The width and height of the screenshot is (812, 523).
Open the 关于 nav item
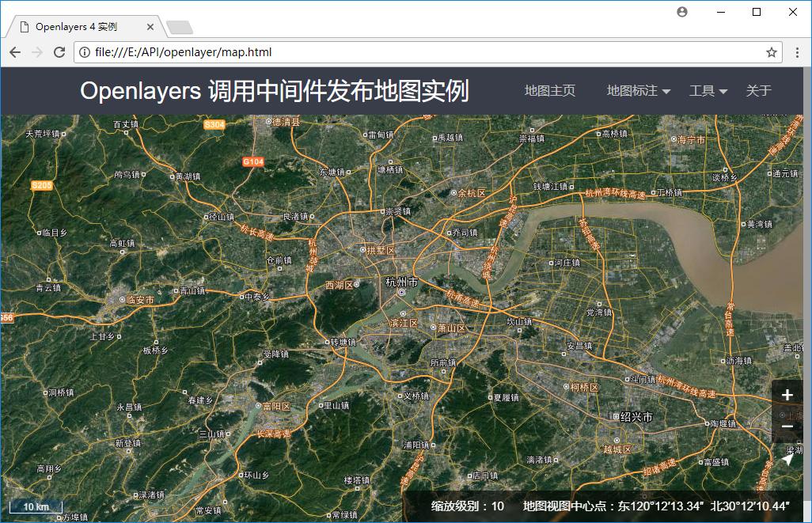(x=759, y=91)
